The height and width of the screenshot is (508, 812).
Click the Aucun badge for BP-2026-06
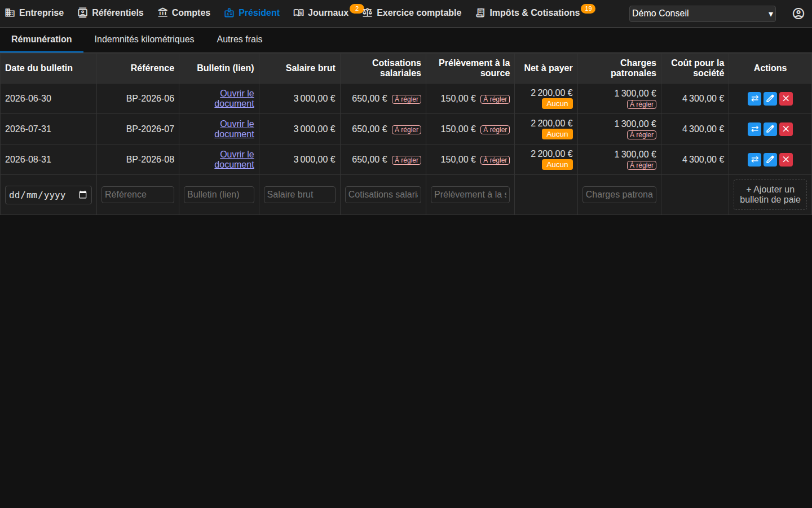(x=557, y=104)
